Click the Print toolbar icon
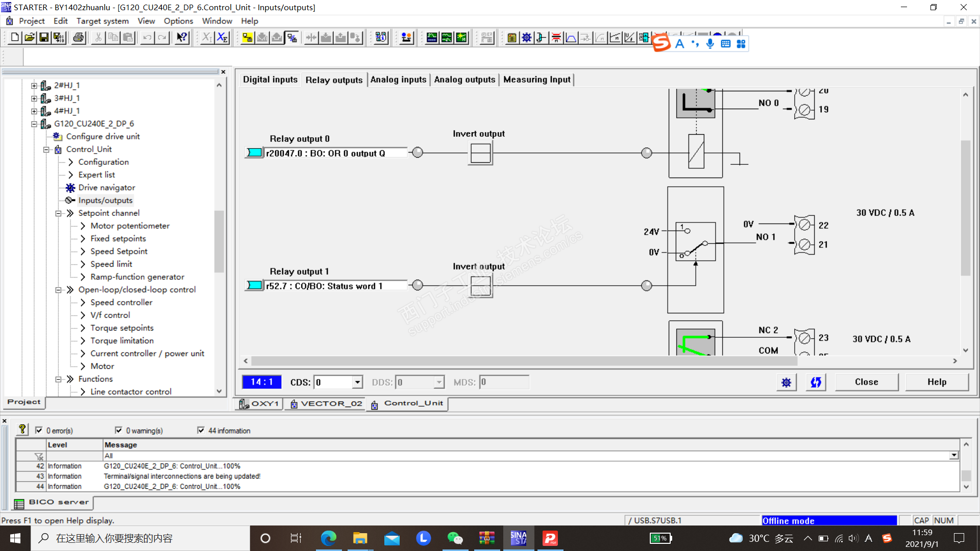This screenshot has height=551, width=980. 78,37
